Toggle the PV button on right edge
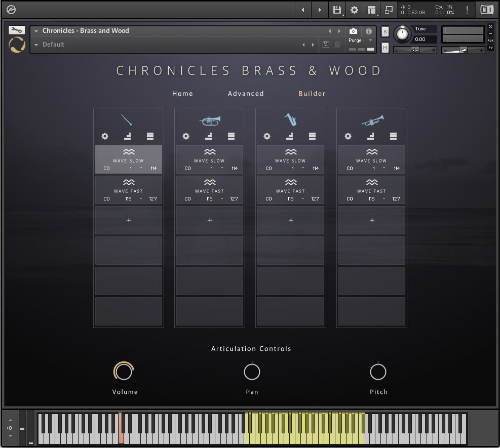This screenshot has height=448, width=500. click(490, 48)
